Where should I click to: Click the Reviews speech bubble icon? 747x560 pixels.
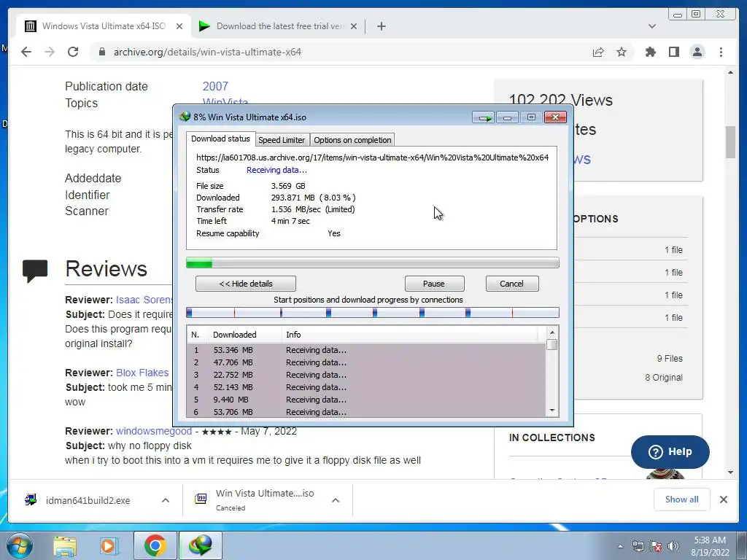tap(35, 271)
